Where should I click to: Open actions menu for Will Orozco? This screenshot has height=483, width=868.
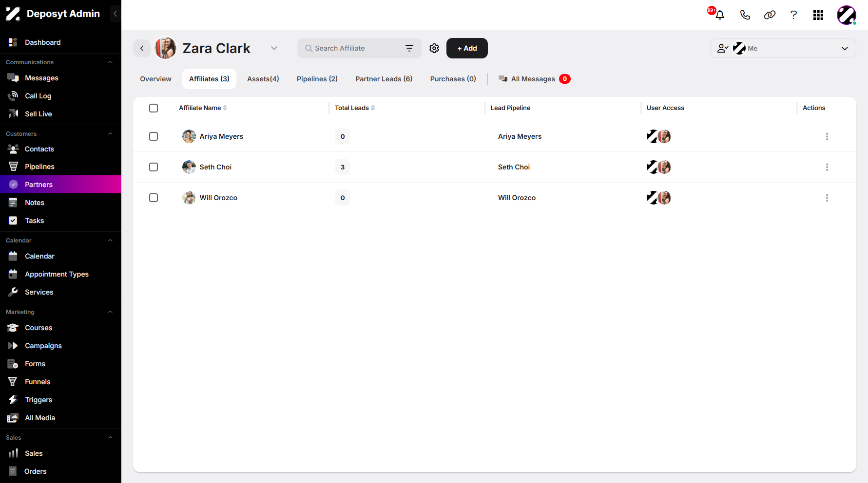point(827,198)
